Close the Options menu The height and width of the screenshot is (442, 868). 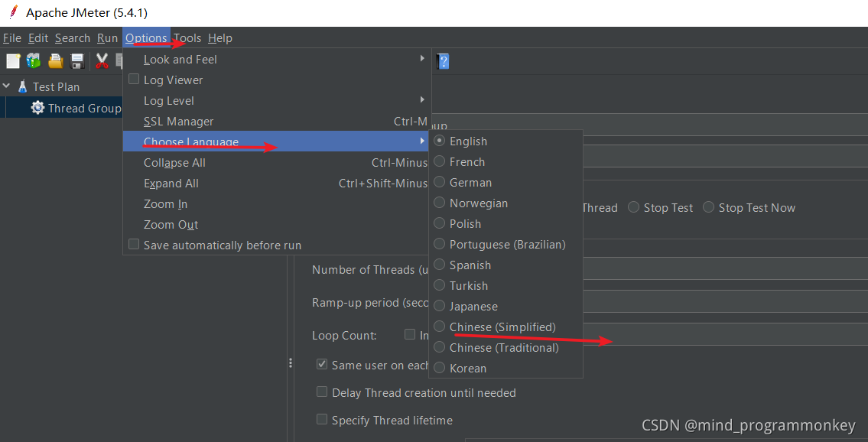[x=146, y=38]
